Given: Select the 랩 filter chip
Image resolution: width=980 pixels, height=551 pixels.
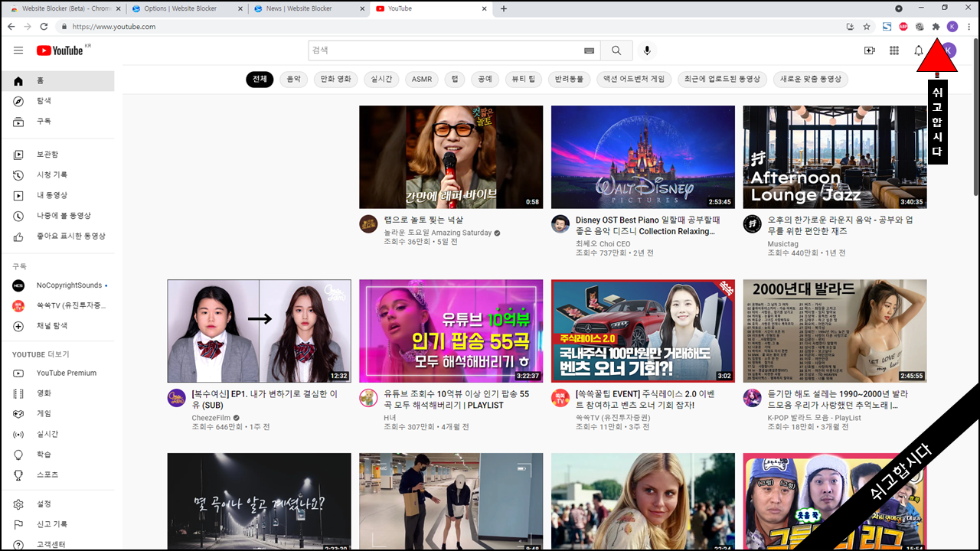Looking at the screenshot, I should 455,79.
